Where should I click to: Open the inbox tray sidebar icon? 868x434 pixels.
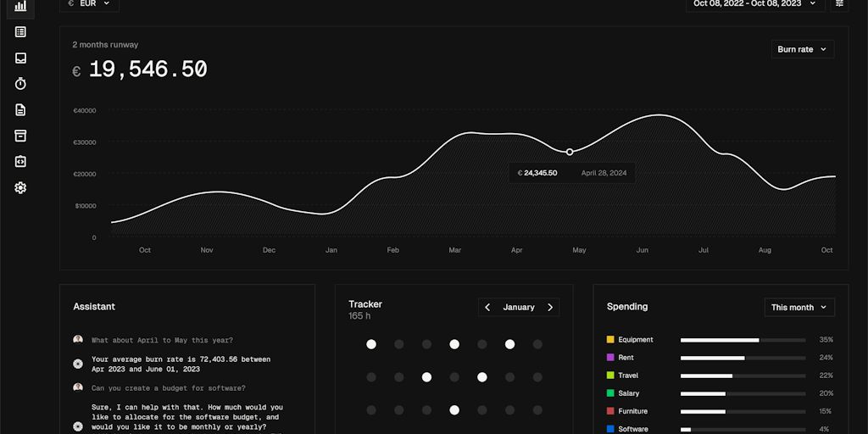tap(20, 58)
